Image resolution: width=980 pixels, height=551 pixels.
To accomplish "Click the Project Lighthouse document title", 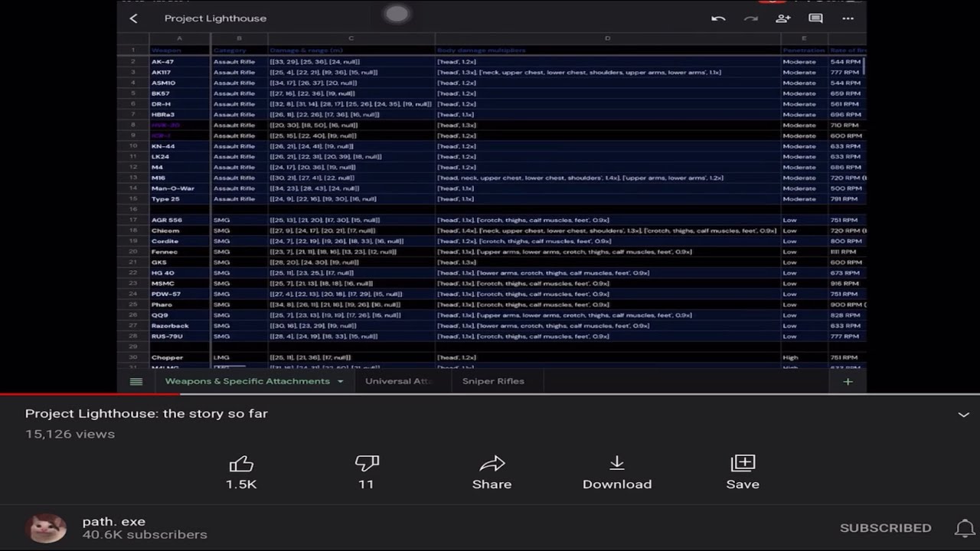I will point(215,18).
